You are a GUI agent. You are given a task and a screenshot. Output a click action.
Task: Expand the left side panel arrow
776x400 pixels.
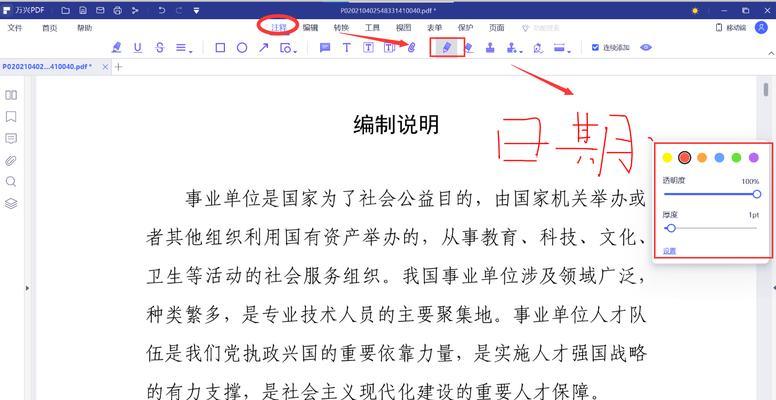coord(27,288)
